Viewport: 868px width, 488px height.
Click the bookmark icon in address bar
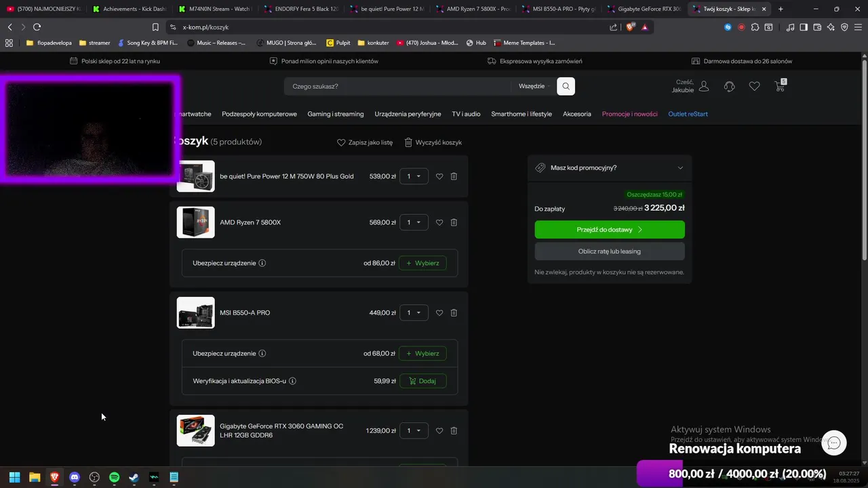pos(155,27)
